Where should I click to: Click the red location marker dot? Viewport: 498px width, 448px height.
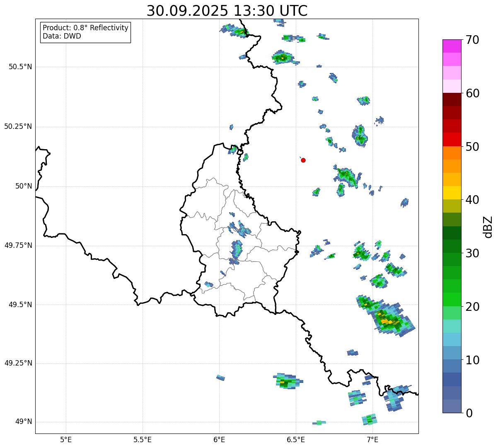click(x=303, y=160)
